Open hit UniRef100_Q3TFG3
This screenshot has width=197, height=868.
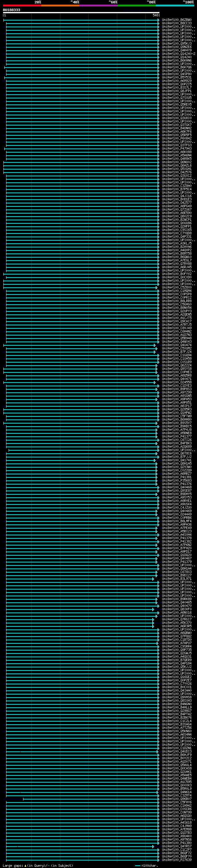pos(176,145)
